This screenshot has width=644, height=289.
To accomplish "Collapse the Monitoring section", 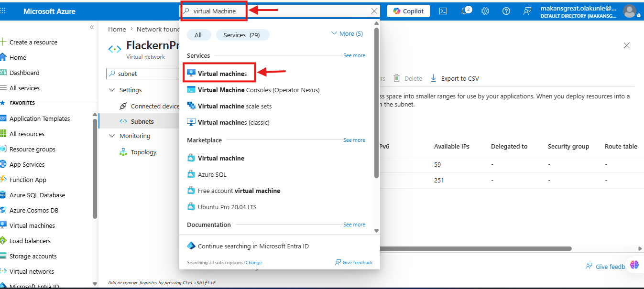I will coord(112,136).
